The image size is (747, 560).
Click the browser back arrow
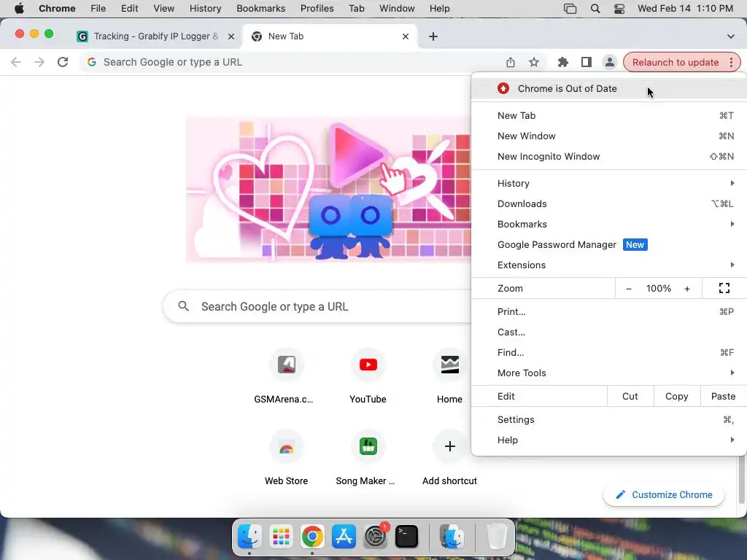point(16,62)
